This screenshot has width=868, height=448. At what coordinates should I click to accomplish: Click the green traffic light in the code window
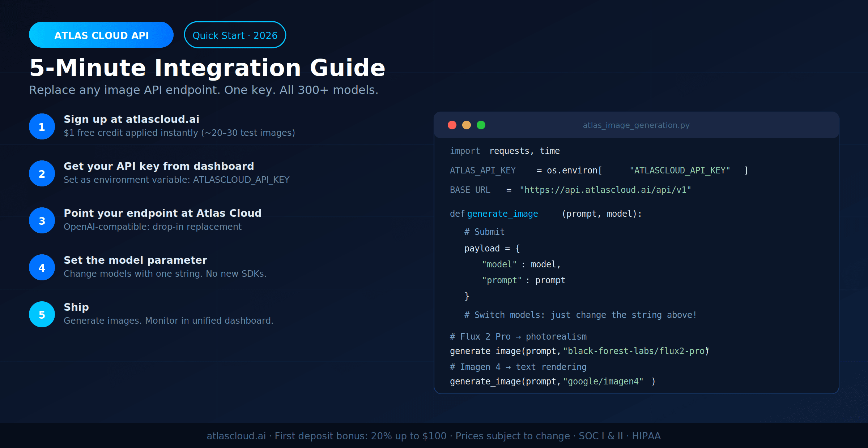pos(481,125)
